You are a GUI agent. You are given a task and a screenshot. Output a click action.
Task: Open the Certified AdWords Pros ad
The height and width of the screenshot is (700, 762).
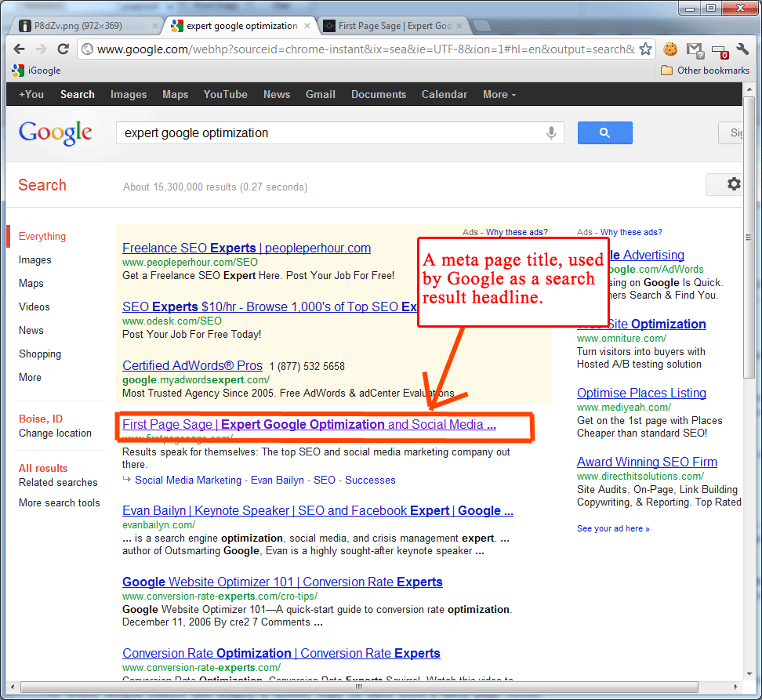(192, 365)
